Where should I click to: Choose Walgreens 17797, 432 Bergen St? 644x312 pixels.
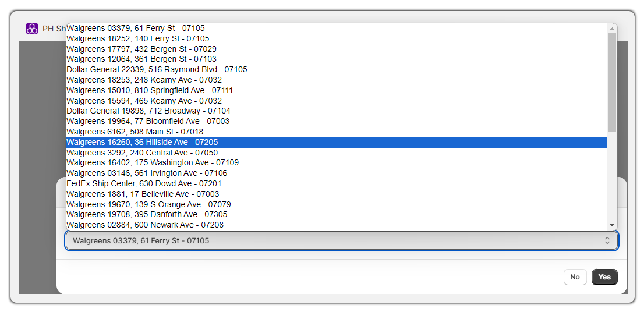[337, 49]
